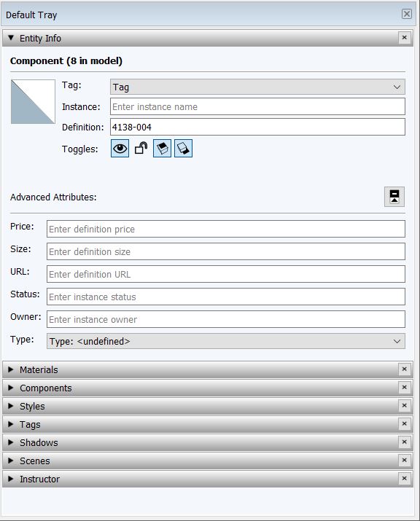Close the Default Tray window

pos(406,14)
